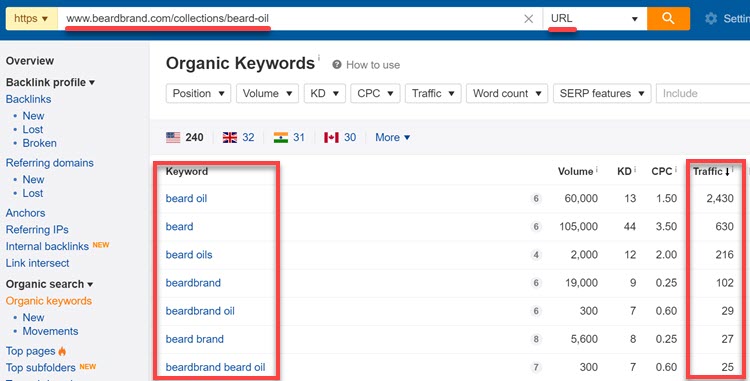This screenshot has width=750, height=381.
Task: Click the volume value 105,000
Action: pyautogui.click(x=578, y=227)
